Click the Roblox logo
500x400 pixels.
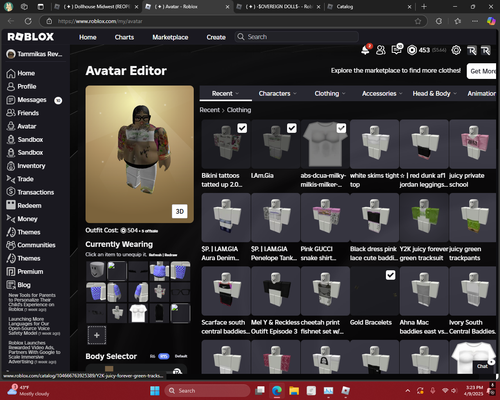coord(31,37)
